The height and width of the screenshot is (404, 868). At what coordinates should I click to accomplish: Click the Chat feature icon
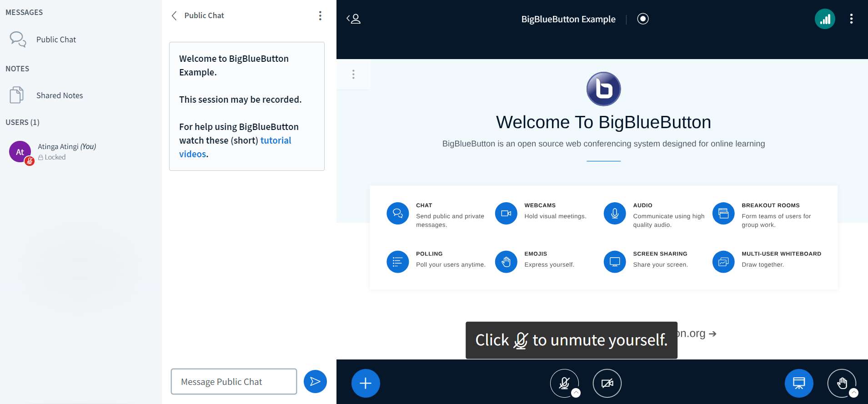(398, 214)
